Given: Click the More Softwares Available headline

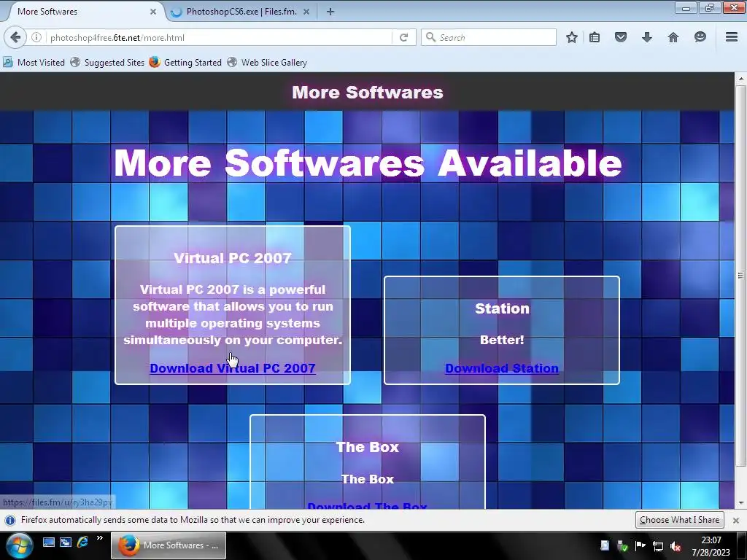Looking at the screenshot, I should coord(368,163).
